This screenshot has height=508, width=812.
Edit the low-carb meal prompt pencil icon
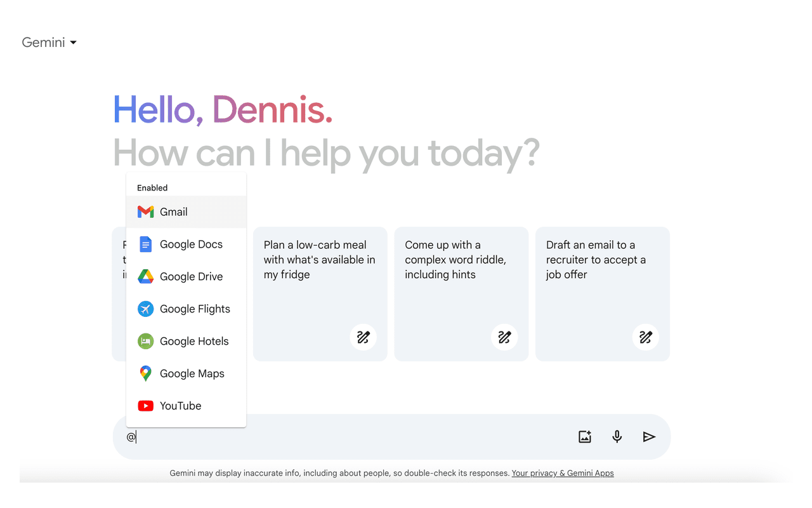click(363, 337)
